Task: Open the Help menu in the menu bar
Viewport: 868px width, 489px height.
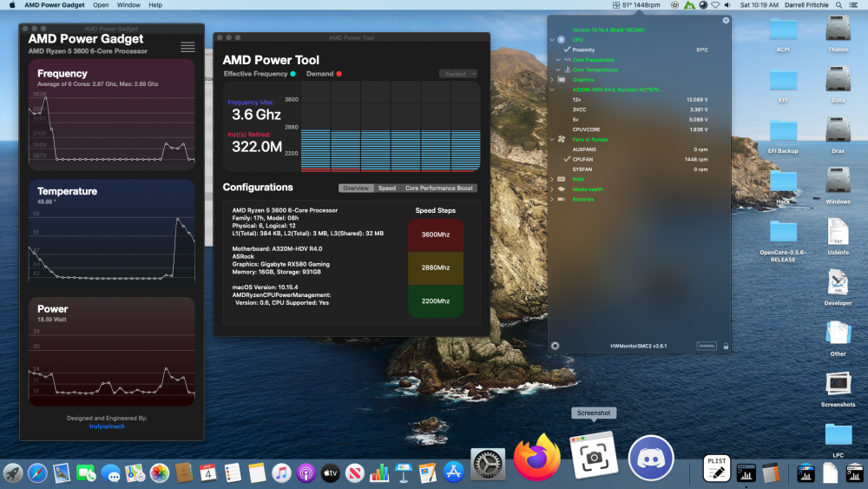Action: pos(155,5)
